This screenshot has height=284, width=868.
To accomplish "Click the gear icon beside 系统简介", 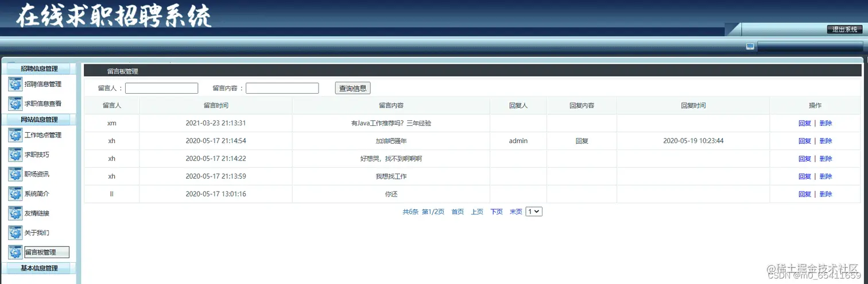I will point(15,194).
